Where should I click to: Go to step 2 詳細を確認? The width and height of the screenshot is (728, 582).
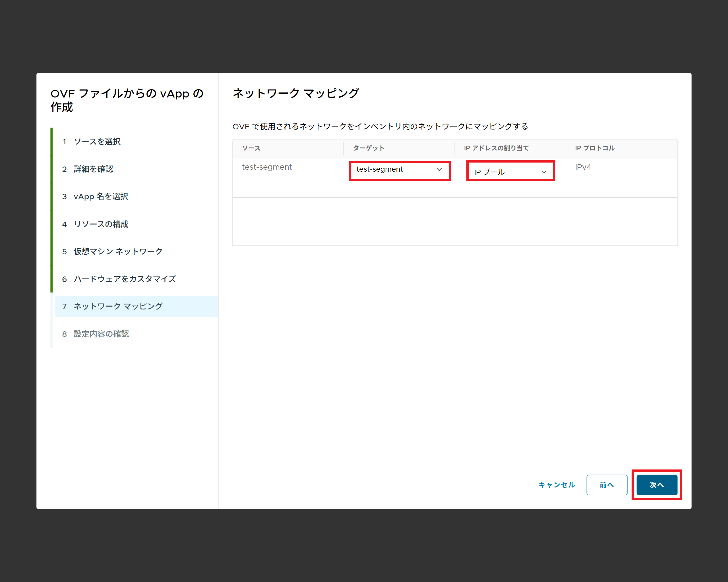pyautogui.click(x=93, y=169)
